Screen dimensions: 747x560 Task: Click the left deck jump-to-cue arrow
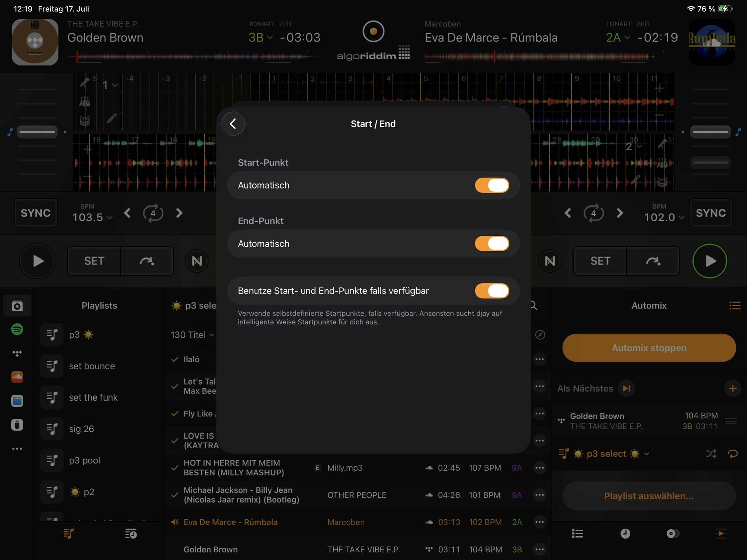pyautogui.click(x=147, y=261)
